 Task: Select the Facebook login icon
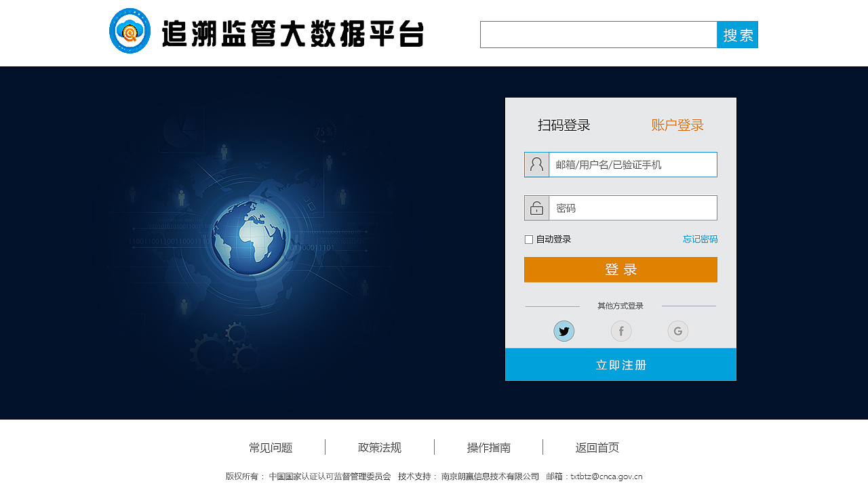coord(620,331)
